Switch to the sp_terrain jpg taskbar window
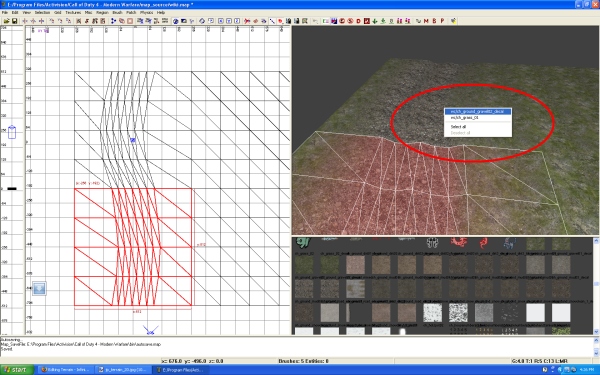600x375 pixels. coord(122,370)
